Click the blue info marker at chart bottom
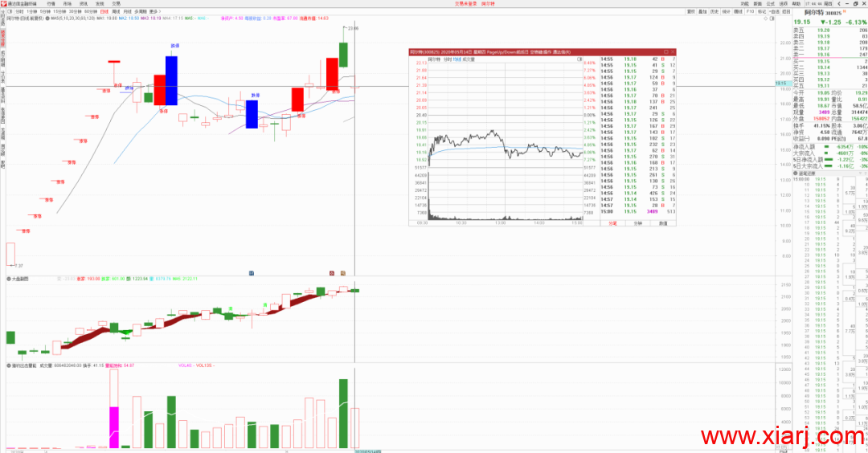The image size is (868, 453). (252, 273)
